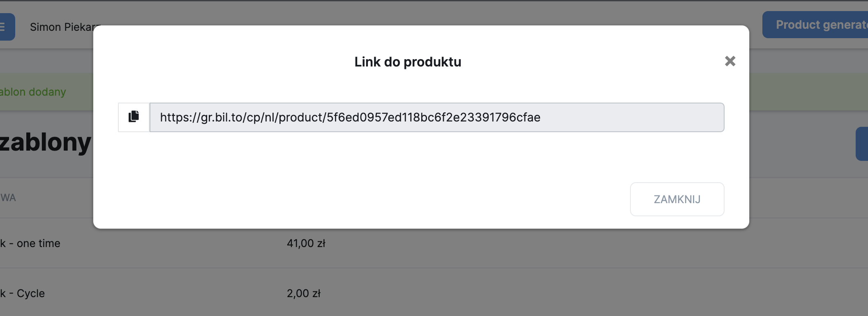Close the dialog using the X icon
Image resolution: width=868 pixels, height=316 pixels.
(x=730, y=61)
